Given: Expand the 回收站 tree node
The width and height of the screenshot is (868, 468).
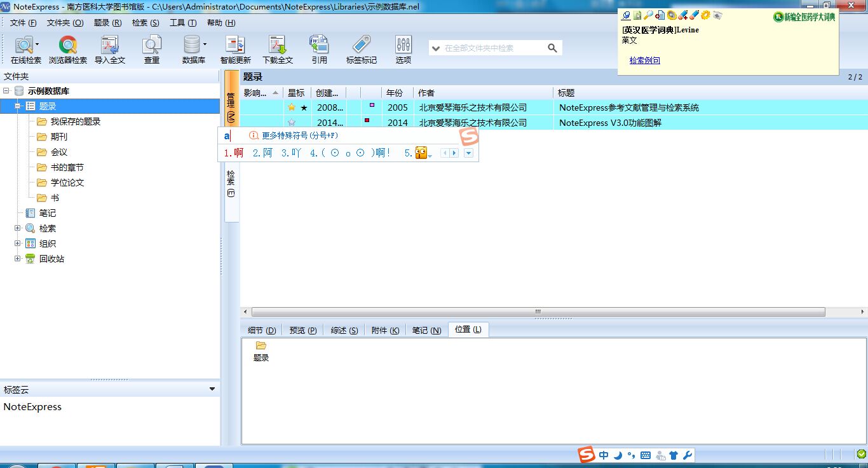Looking at the screenshot, I should click(18, 259).
